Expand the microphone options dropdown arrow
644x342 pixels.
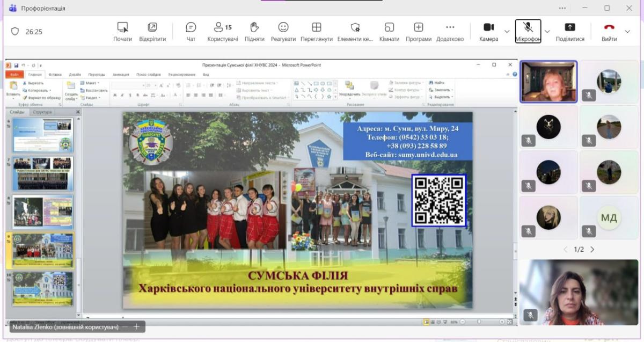547,32
